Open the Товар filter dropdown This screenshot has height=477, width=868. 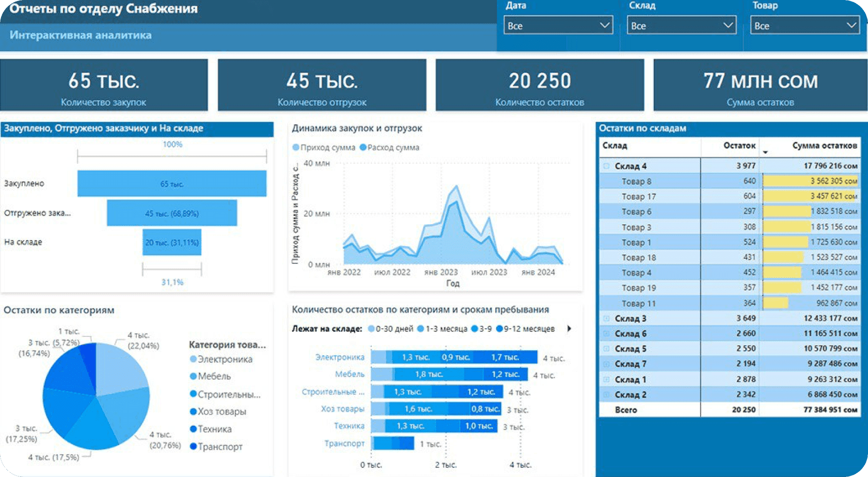(805, 25)
